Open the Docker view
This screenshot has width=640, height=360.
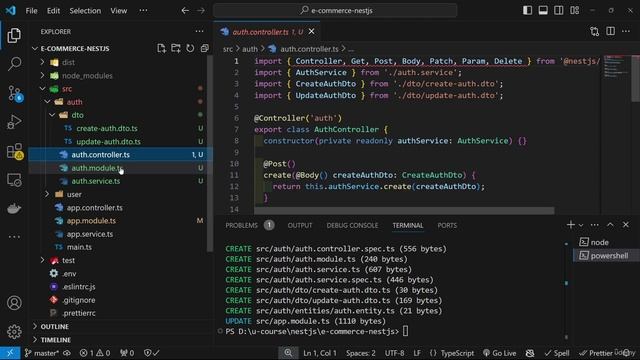14,209
